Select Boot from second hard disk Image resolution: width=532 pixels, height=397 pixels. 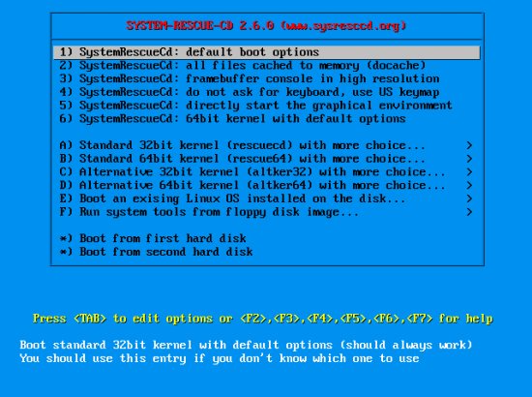click(267, 252)
